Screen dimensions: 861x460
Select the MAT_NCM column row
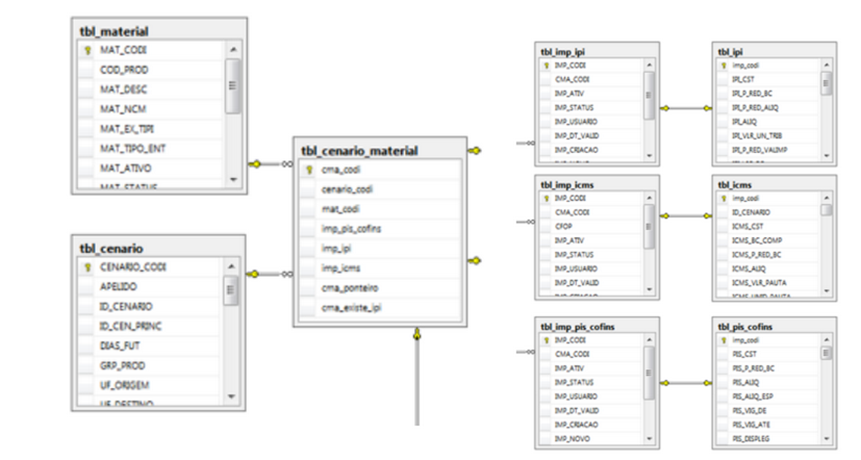[151, 109]
